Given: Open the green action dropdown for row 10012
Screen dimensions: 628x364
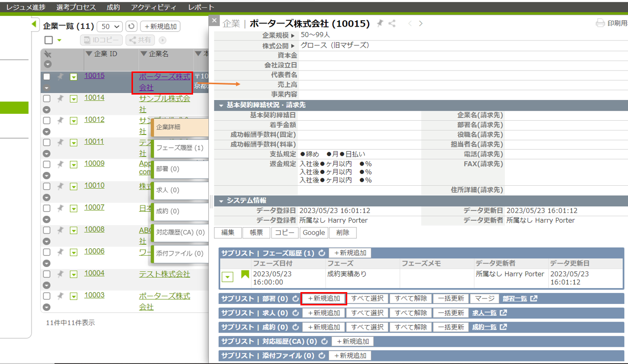Looking at the screenshot, I should (x=73, y=121).
